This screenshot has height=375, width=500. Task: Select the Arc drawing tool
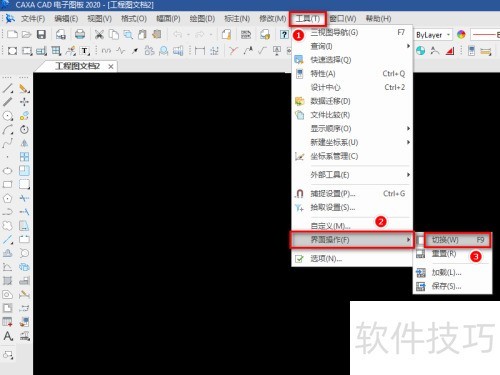pyautogui.click(x=8, y=129)
